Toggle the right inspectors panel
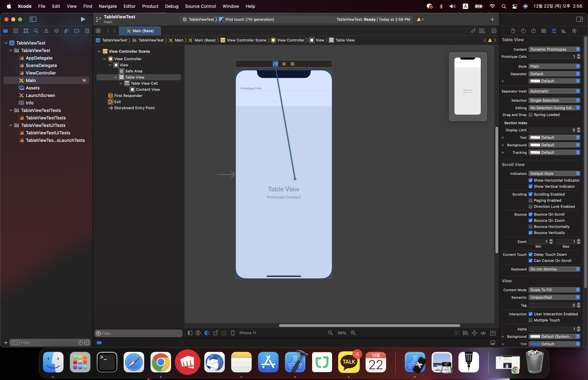588x380 pixels. (579, 19)
